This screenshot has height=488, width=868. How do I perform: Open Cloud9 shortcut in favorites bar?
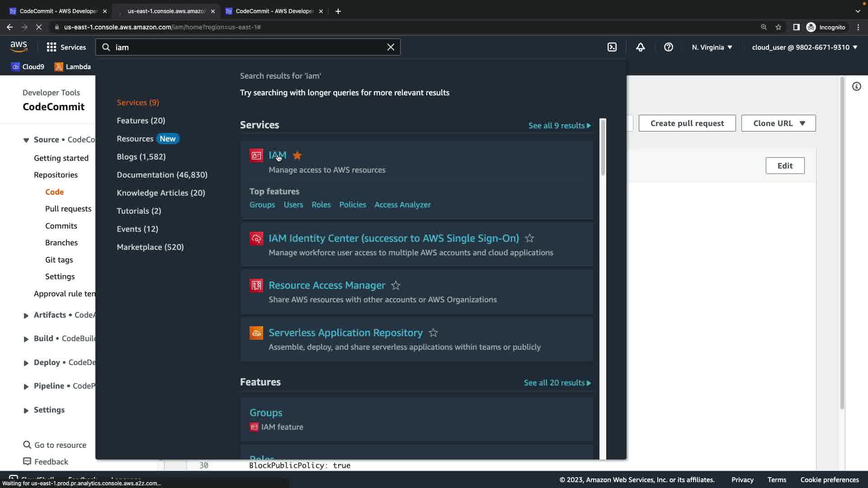(x=28, y=66)
